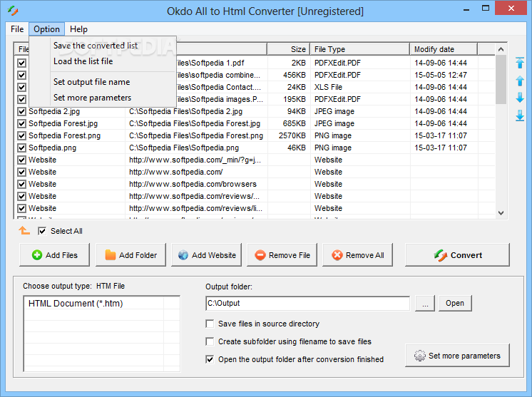532x397 pixels.
Task: Click the Remove All button
Action: coord(357,255)
